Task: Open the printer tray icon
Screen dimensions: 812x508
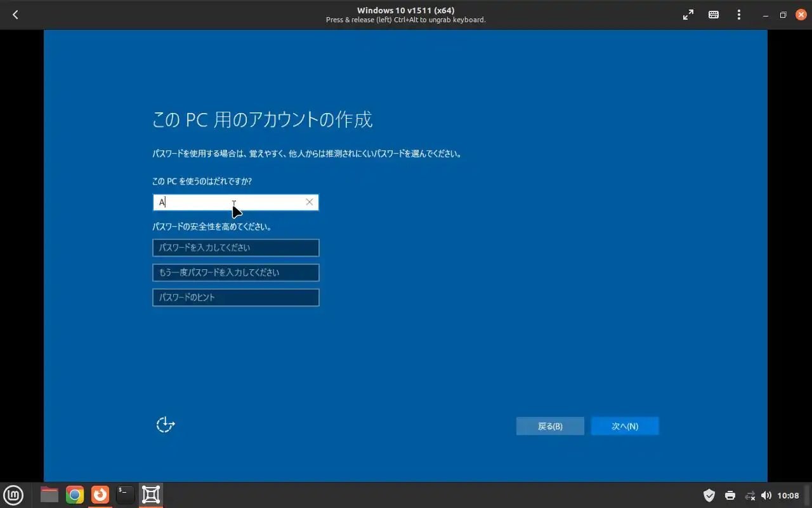Action: (x=730, y=495)
